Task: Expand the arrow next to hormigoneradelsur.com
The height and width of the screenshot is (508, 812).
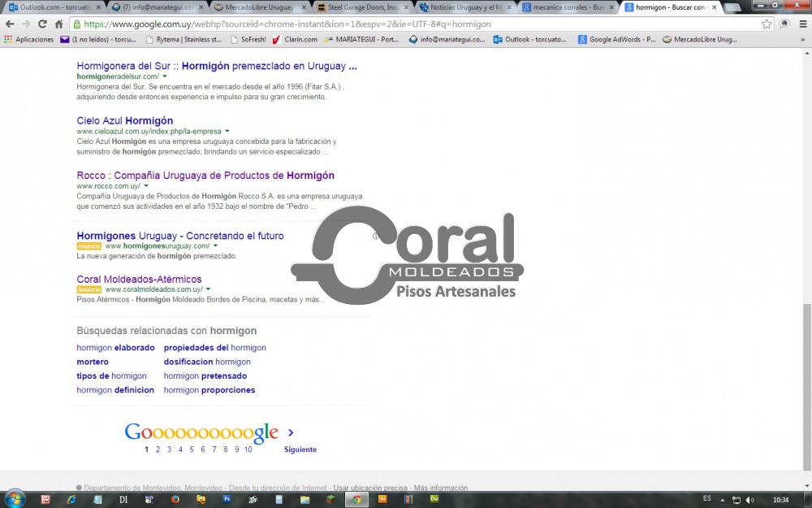Action: [165, 76]
